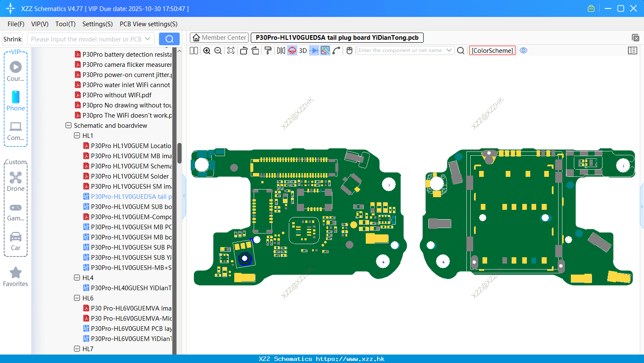Toggle the diode value display icon
This screenshot has height=363, width=644.
coord(314,50)
